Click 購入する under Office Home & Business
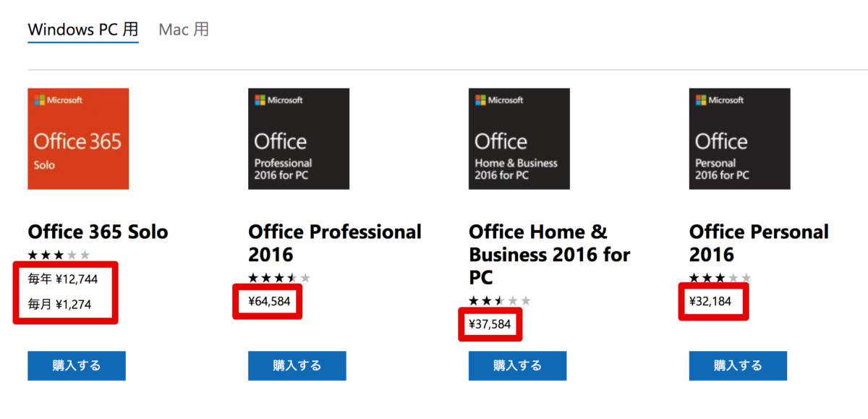868x419 pixels. [x=518, y=365]
